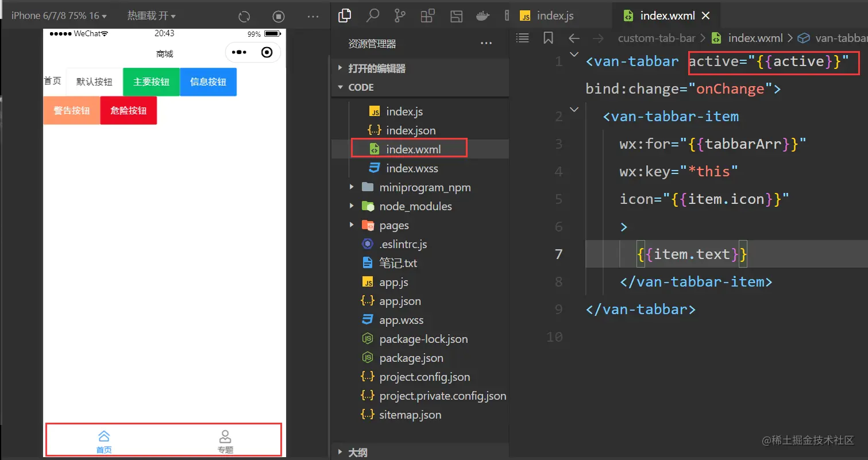This screenshot has width=868, height=460.
Task: Tap the 默认按钮 button in simulator
Action: (x=94, y=82)
